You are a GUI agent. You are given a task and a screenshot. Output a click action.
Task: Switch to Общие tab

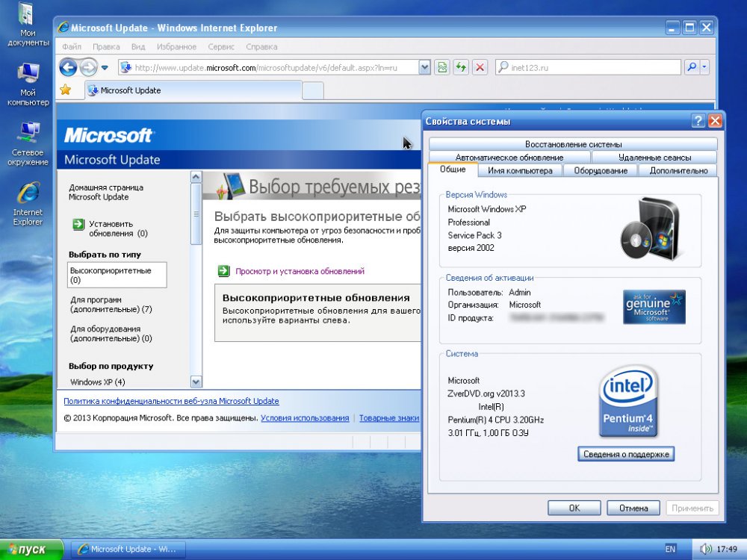coord(453,169)
